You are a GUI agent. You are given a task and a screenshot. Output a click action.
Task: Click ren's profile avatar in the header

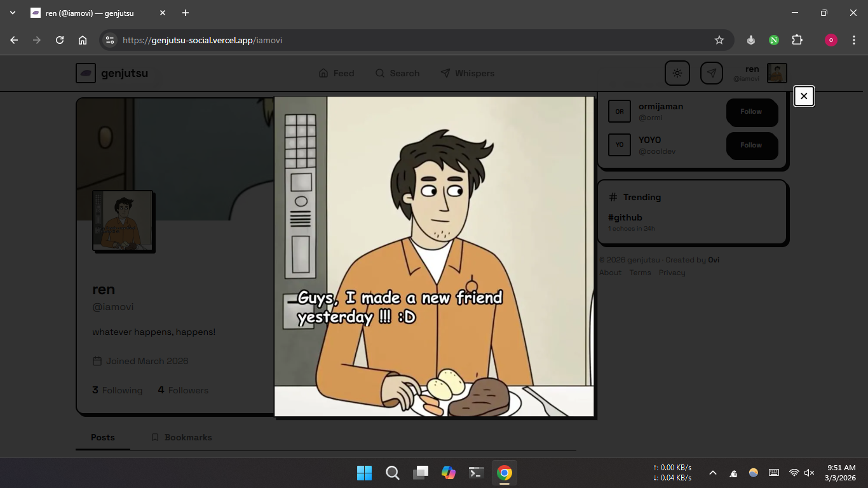click(776, 73)
